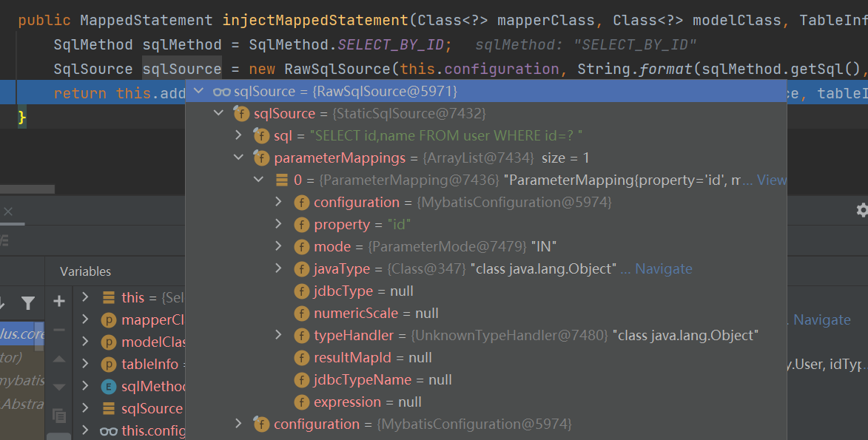The height and width of the screenshot is (440, 868).
Task: Click the parameter icon beside tableInfo
Action: click(107, 362)
